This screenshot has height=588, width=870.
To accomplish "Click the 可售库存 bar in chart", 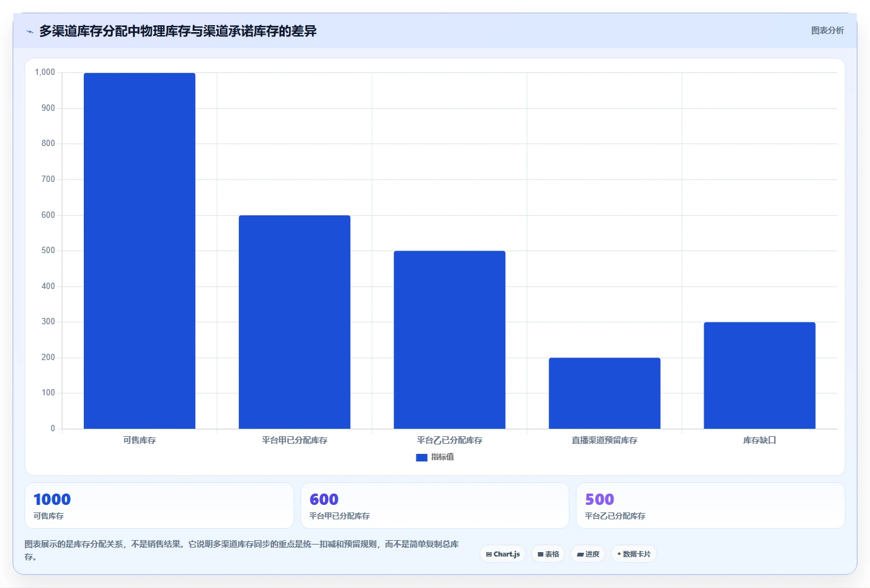I will point(139,251).
